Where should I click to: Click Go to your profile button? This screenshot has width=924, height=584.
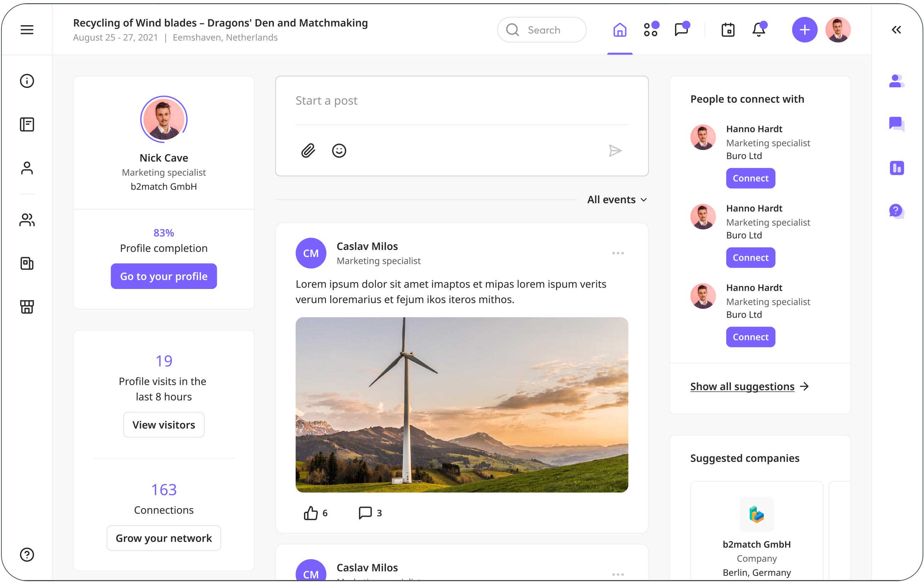click(164, 276)
